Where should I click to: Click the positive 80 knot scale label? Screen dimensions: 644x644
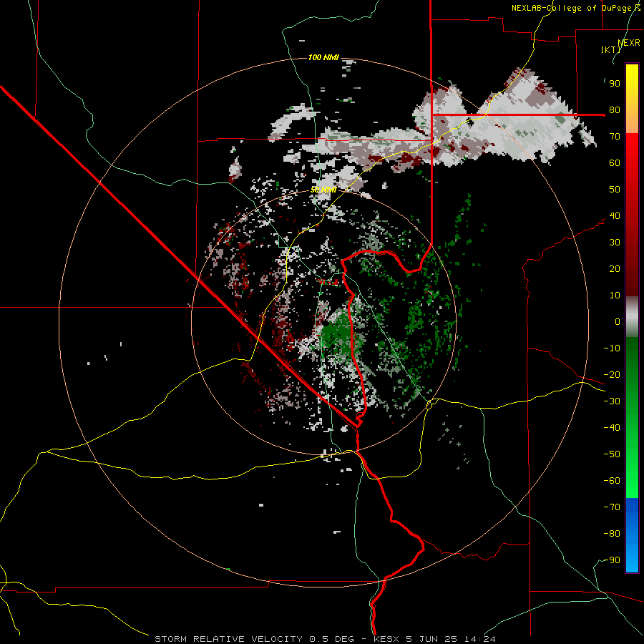click(615, 109)
